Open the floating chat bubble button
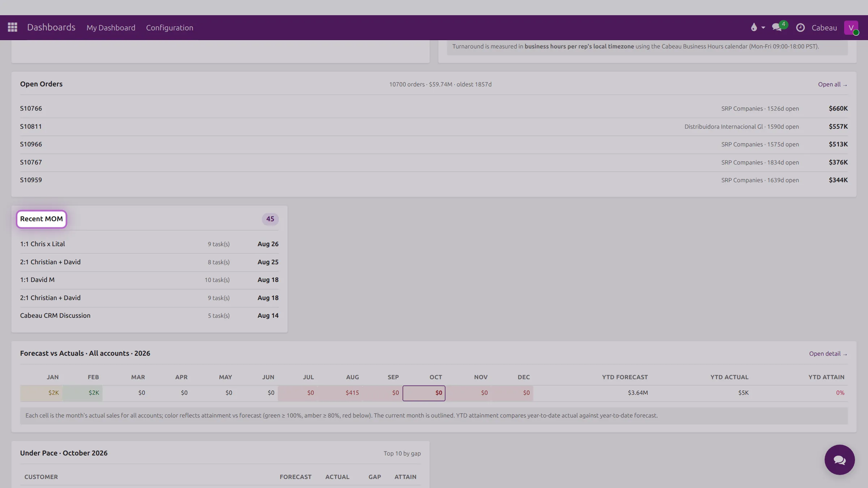The image size is (868, 488). coord(839,460)
